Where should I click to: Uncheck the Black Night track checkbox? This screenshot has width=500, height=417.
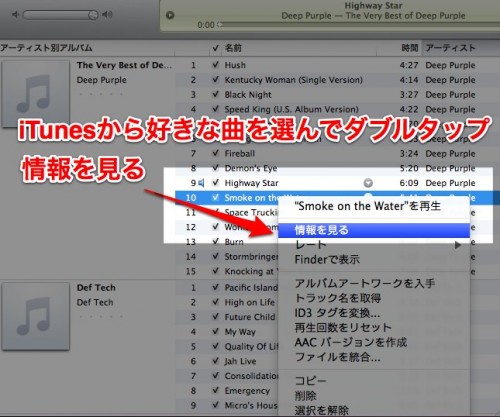point(216,94)
